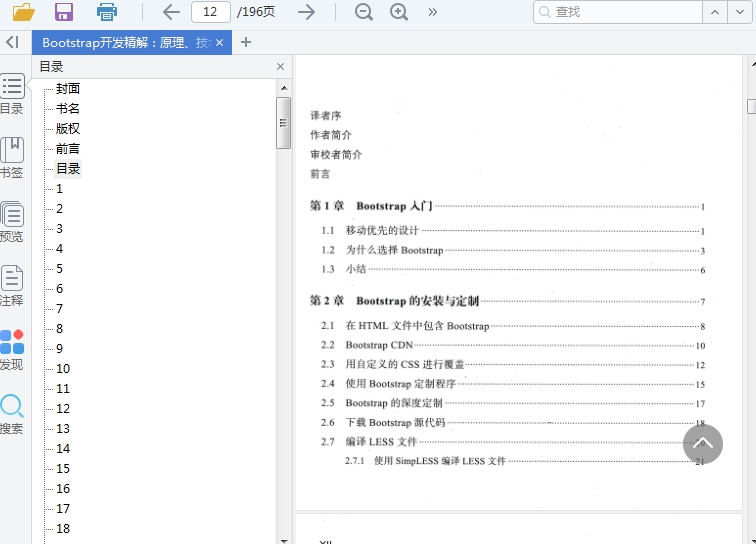
Task: Click 第 2 章 Bootstrap 的安装与定制 heading
Action: [x=394, y=301]
